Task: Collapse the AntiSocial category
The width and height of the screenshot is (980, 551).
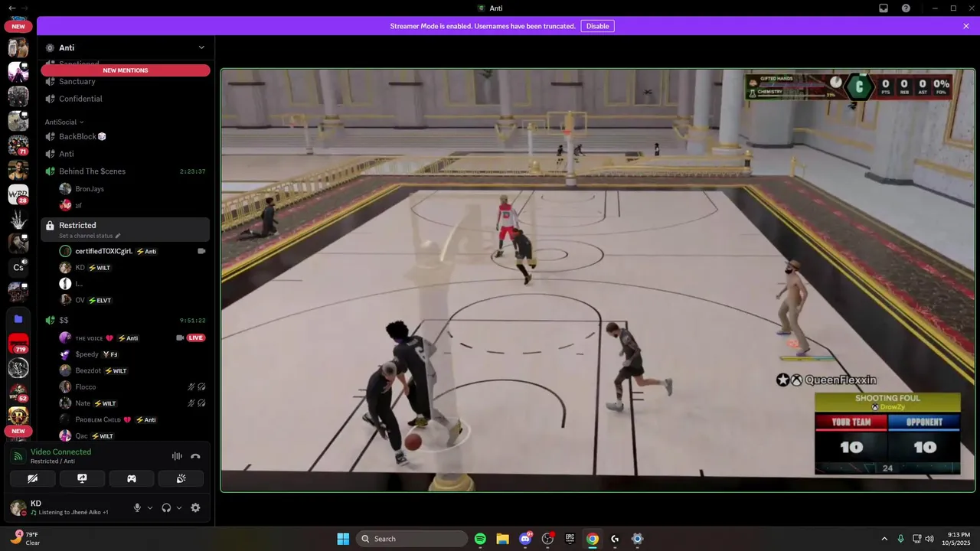Action: coord(64,122)
